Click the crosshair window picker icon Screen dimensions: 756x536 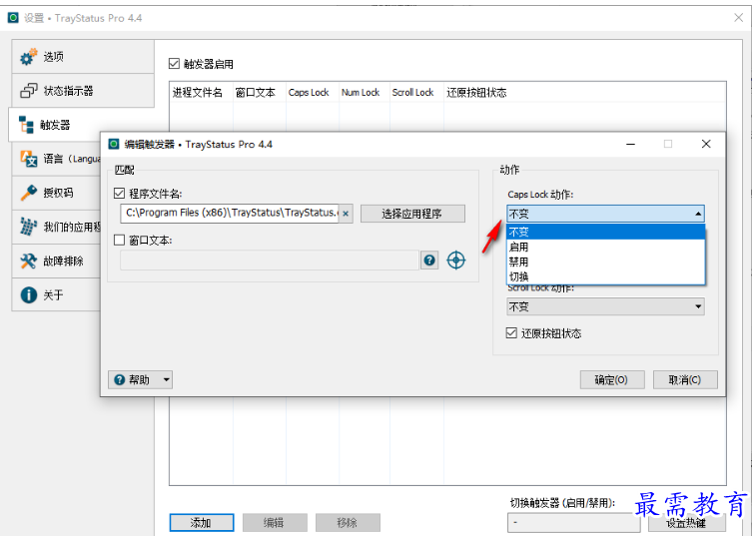pos(456,261)
